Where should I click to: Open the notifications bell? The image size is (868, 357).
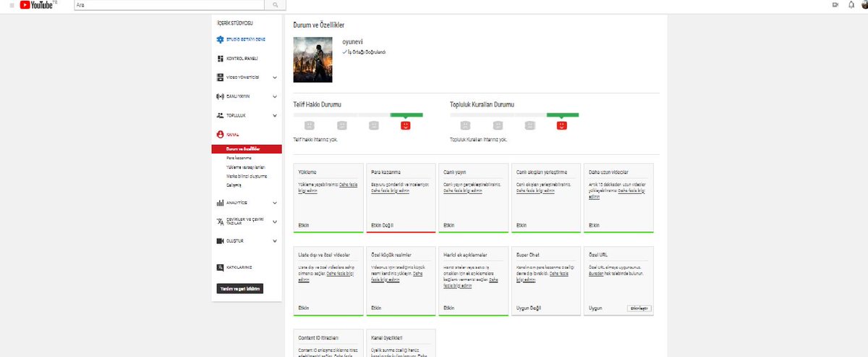click(851, 5)
